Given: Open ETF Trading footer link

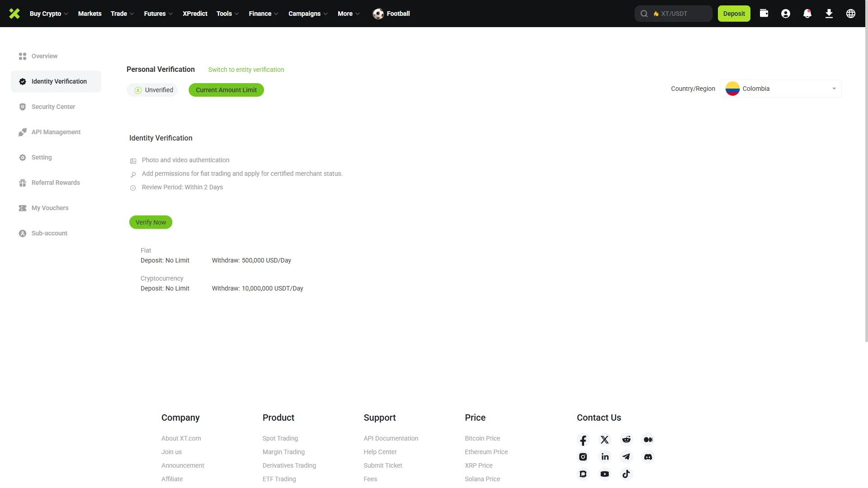Looking at the screenshot, I should 279,479.
